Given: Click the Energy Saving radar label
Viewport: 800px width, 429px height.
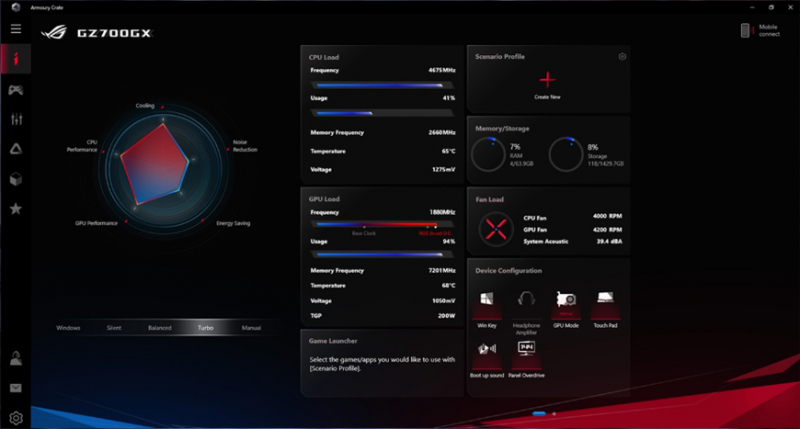Looking at the screenshot, I should pos(233,223).
